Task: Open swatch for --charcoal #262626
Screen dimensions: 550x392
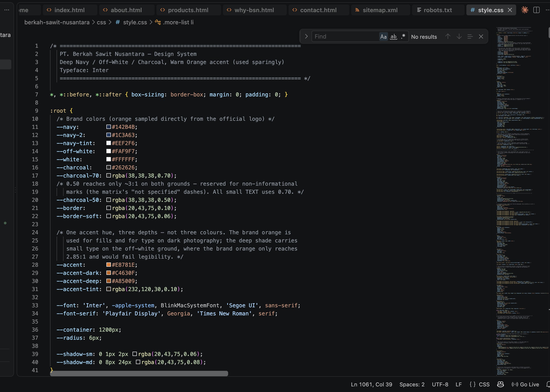Action: point(109,167)
